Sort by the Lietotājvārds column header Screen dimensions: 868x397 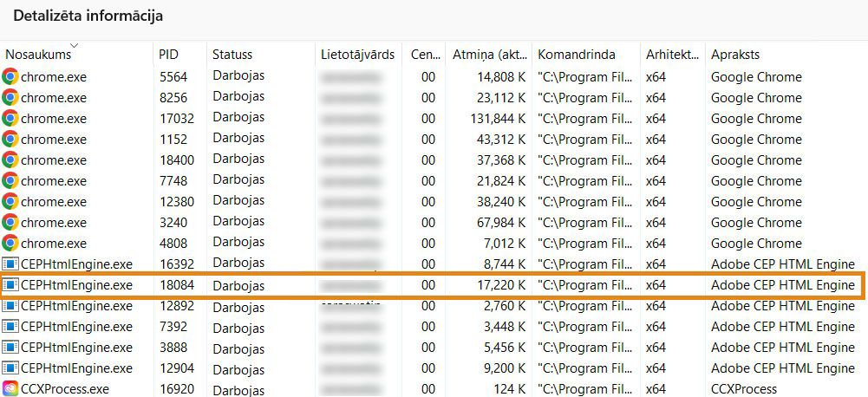[x=357, y=55]
